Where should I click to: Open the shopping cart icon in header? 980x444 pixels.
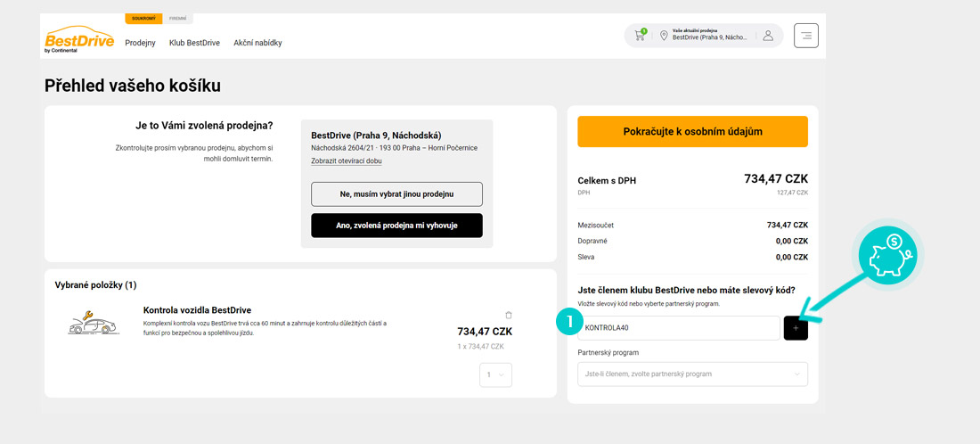[640, 36]
